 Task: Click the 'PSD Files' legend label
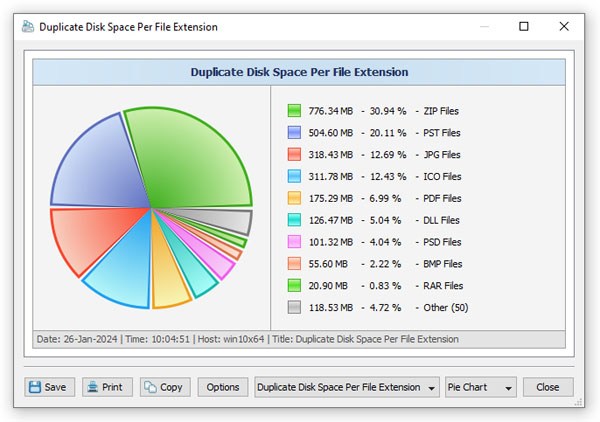pos(442,242)
